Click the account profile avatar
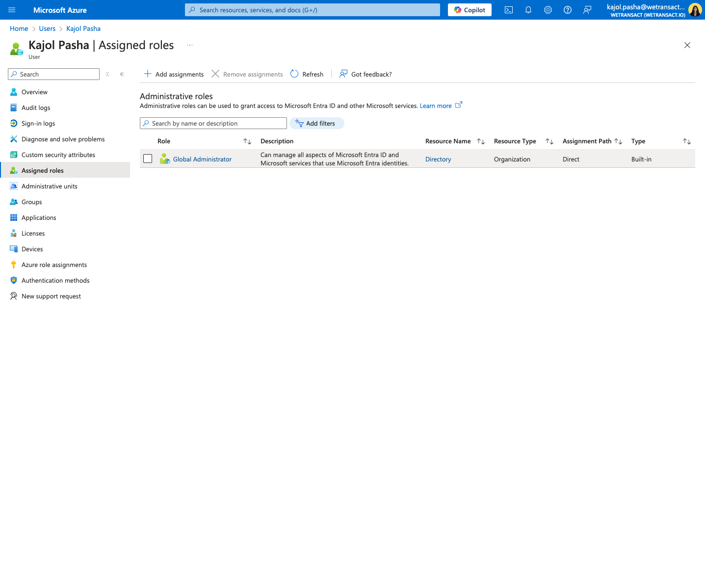705x588 pixels. tap(695, 10)
